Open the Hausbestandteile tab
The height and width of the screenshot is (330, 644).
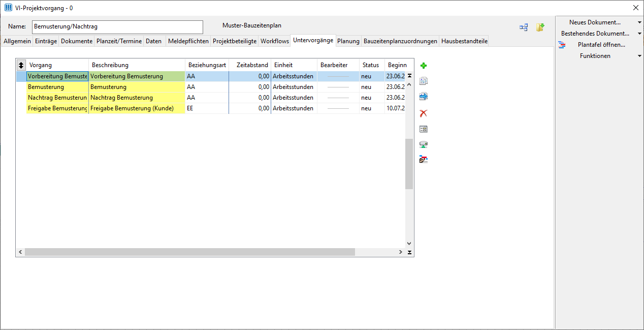coord(464,41)
